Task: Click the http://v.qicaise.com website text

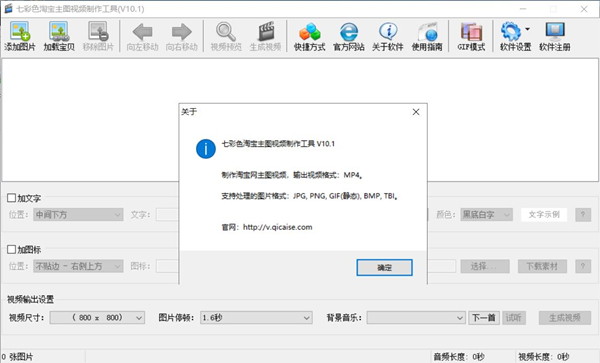Action: (277, 227)
